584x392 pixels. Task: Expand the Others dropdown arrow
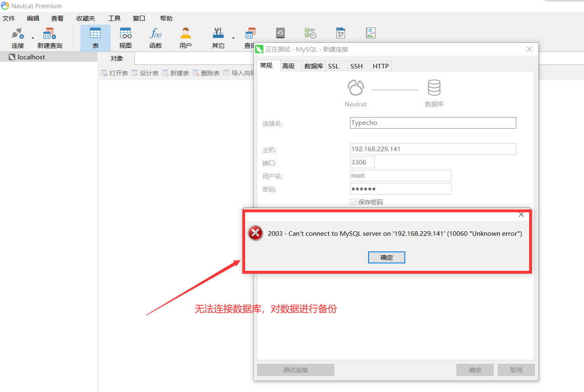(233, 38)
